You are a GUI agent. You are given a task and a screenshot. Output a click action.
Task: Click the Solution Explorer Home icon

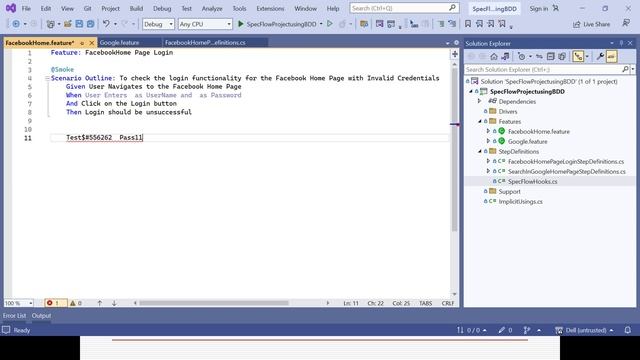pyautogui.click(x=494, y=56)
